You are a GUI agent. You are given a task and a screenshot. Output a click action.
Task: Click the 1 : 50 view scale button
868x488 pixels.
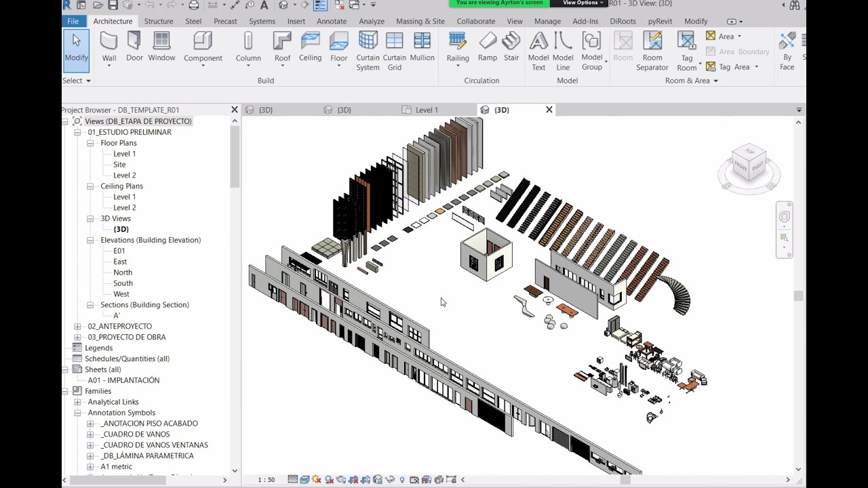[267, 480]
